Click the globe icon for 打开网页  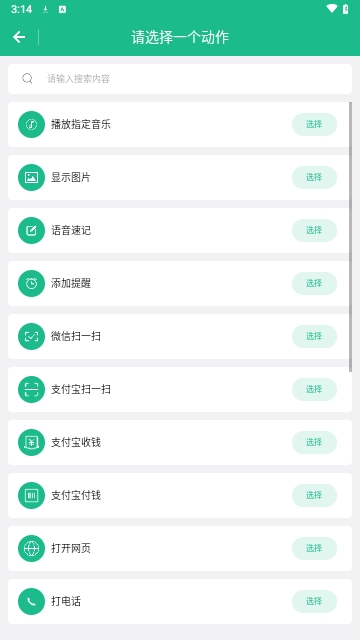(31, 549)
